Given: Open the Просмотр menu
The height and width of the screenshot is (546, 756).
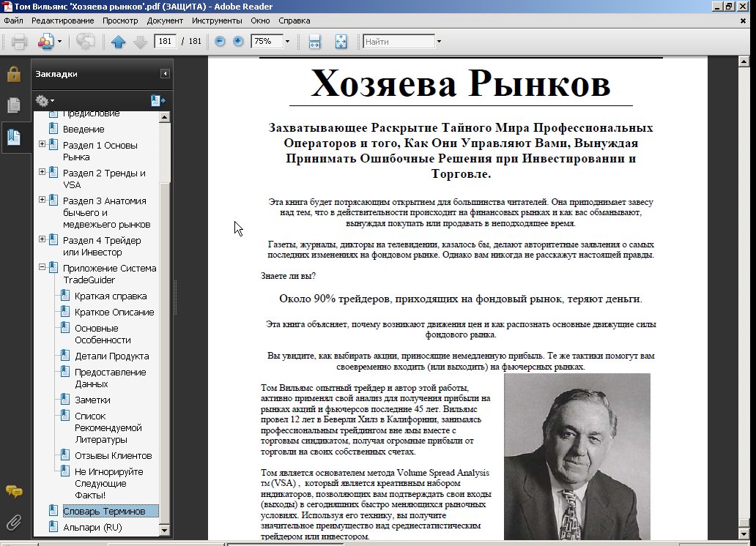Looking at the screenshot, I should (x=120, y=20).
